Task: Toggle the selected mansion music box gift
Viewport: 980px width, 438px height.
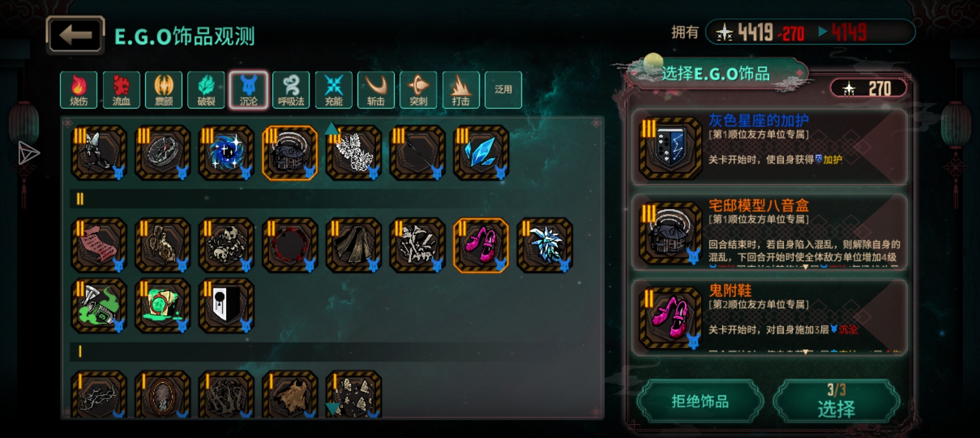Action: 290,153
